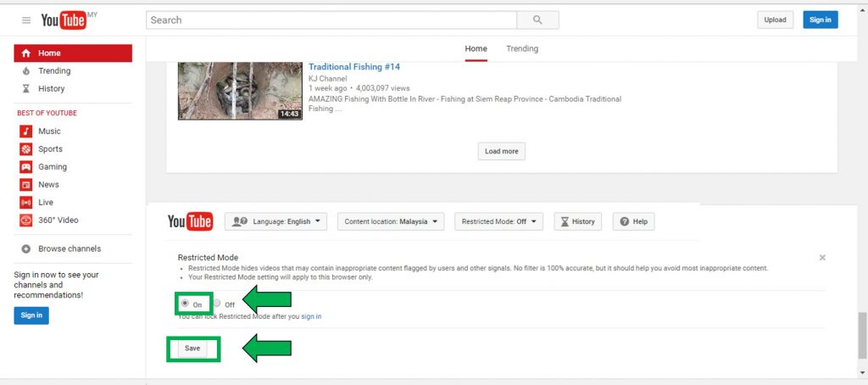868x385 pixels.
Task: Open the Sports category icon
Action: pos(26,149)
